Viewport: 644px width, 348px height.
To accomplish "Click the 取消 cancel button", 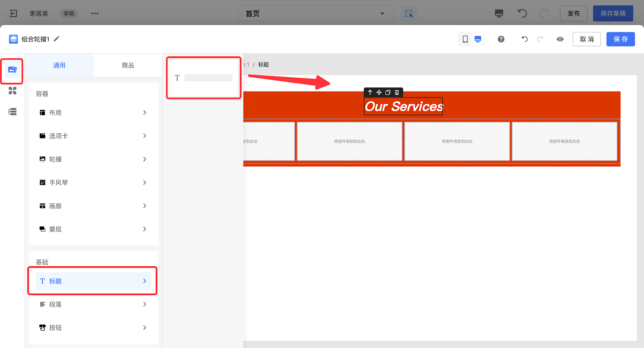I will click(x=586, y=39).
